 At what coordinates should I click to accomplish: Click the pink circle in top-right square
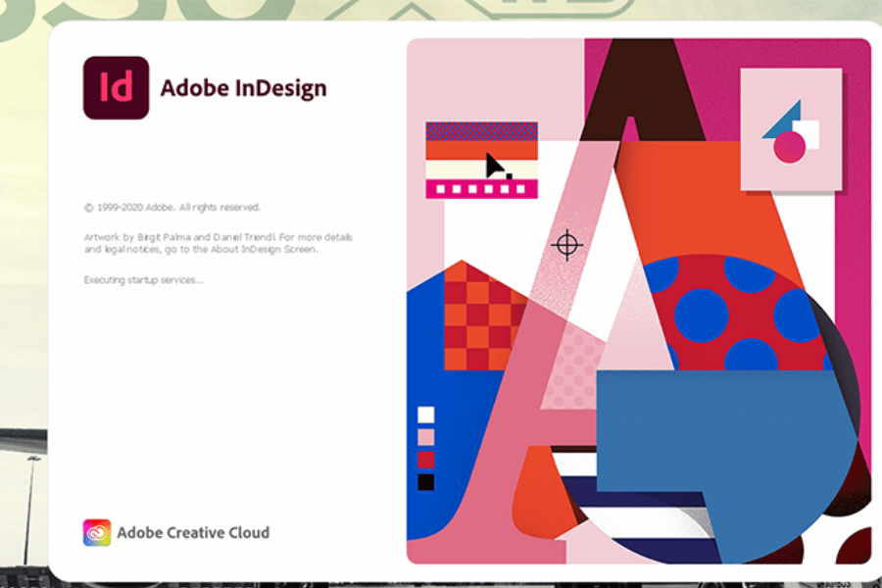[x=789, y=147]
